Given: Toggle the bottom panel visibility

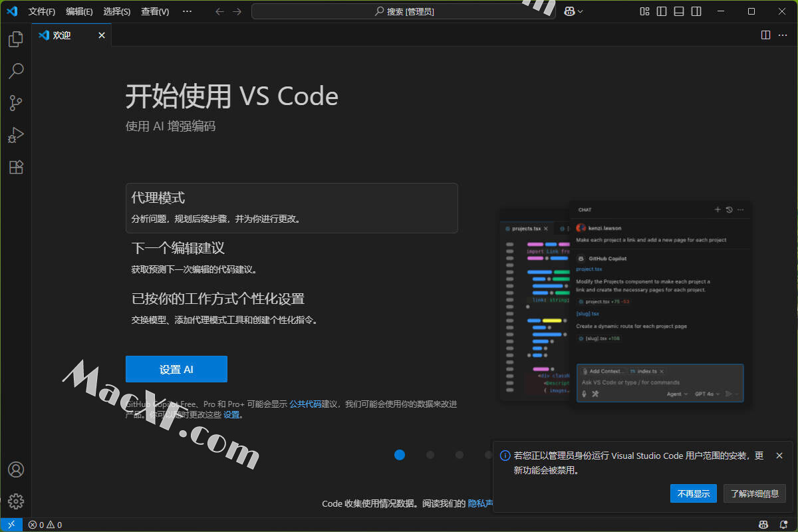Looking at the screenshot, I should [x=679, y=11].
